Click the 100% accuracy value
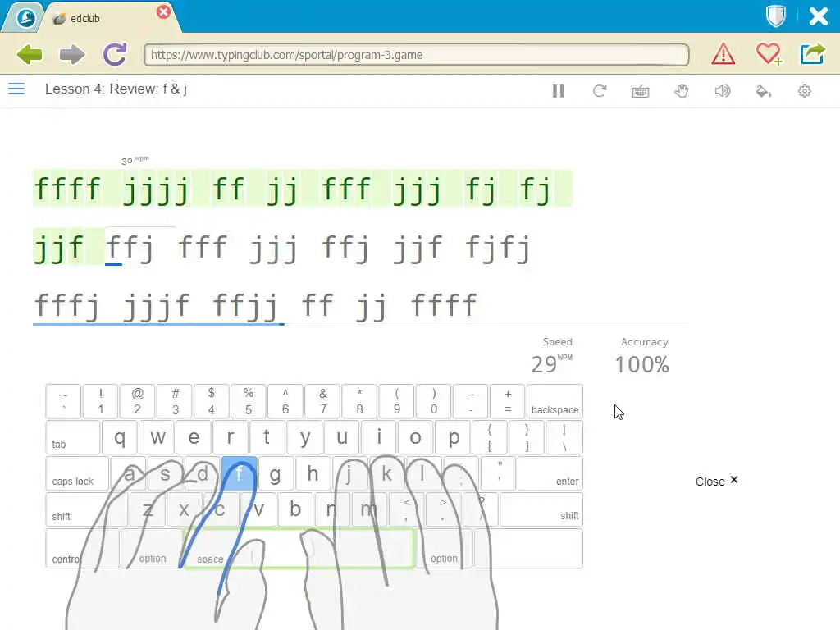The image size is (840, 630). click(x=641, y=365)
